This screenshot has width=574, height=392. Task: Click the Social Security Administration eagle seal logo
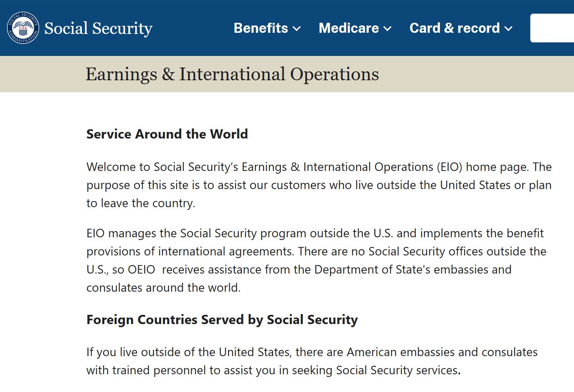click(x=23, y=28)
